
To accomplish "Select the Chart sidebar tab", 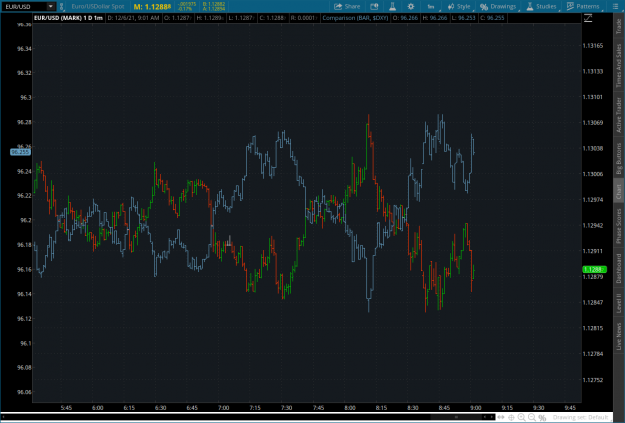I will (619, 191).
